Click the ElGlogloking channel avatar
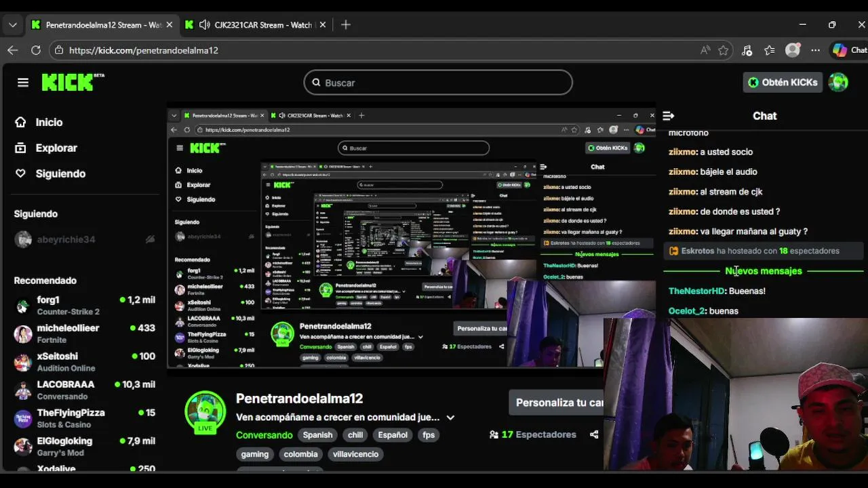The width and height of the screenshot is (868, 488). tap(23, 447)
